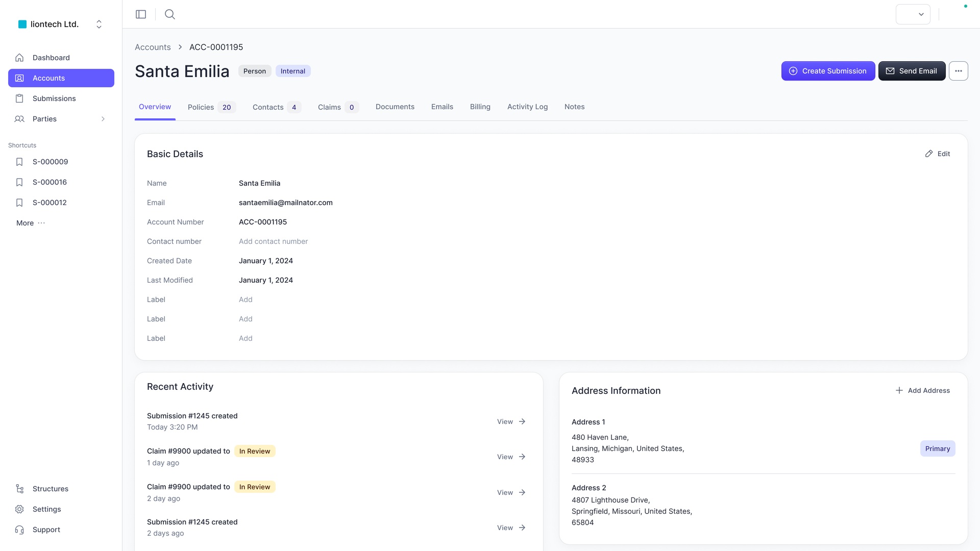
Task: Toggle the sidebar panel icon
Action: click(141, 14)
